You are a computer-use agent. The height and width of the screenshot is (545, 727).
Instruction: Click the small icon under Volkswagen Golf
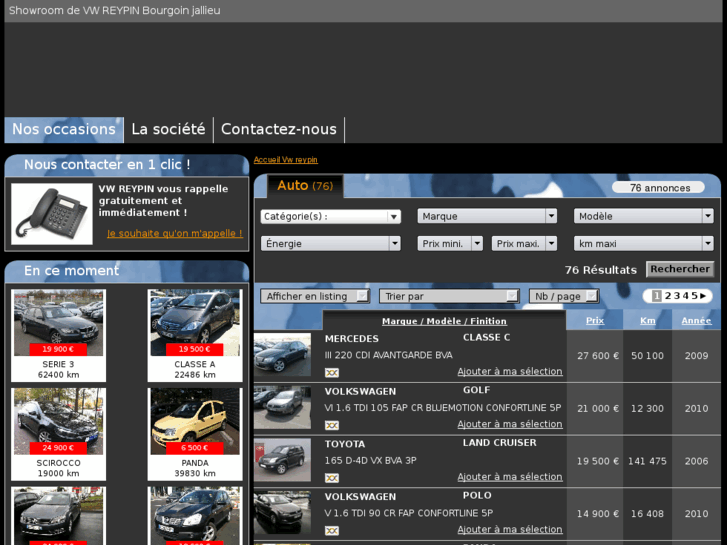pos(332,425)
